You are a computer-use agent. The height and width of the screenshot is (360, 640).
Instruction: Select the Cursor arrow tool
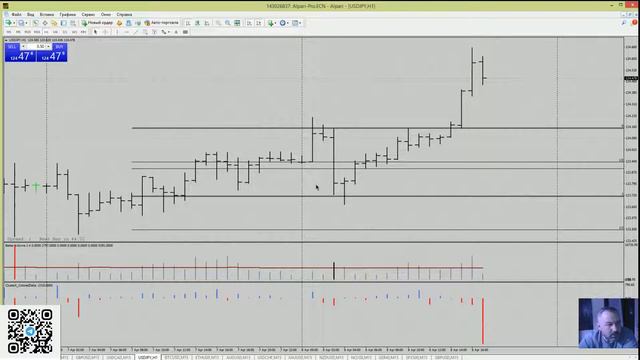click(96, 32)
